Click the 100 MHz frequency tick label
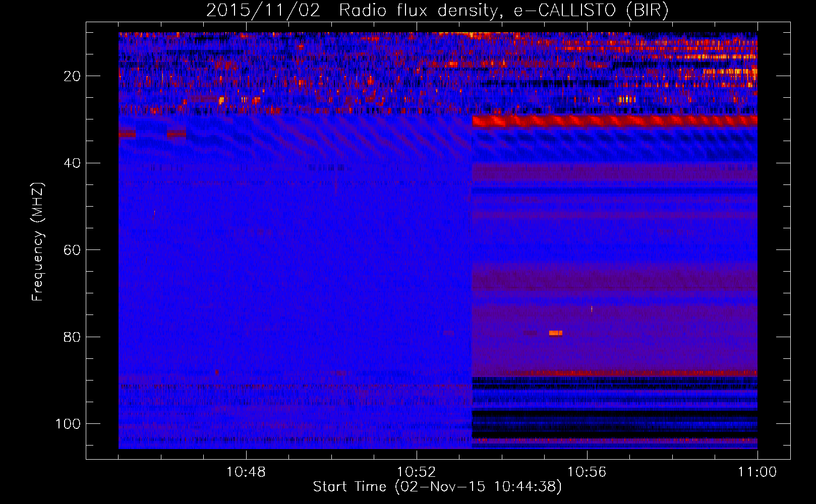Image resolution: width=816 pixels, height=504 pixels. pyautogui.click(x=69, y=424)
